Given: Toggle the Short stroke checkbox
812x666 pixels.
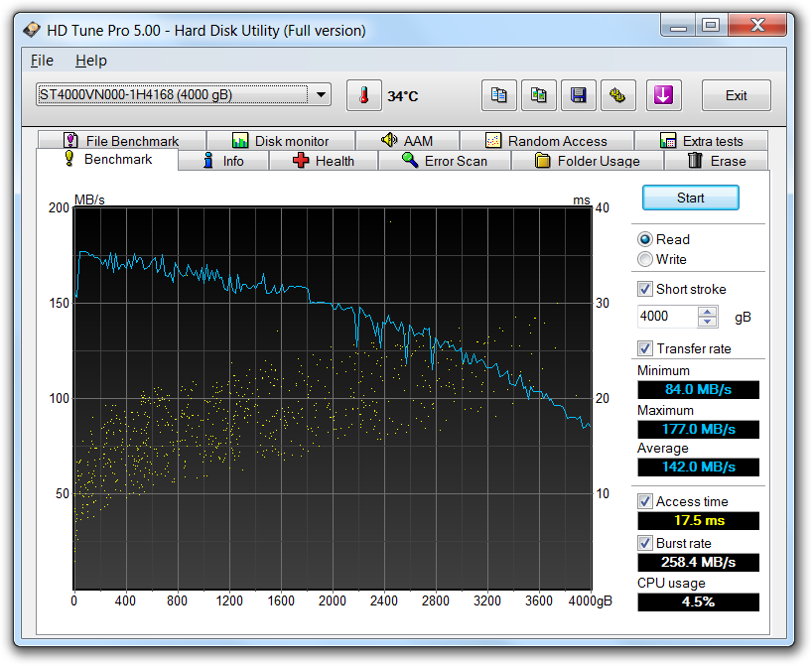Looking at the screenshot, I should pyautogui.click(x=646, y=289).
